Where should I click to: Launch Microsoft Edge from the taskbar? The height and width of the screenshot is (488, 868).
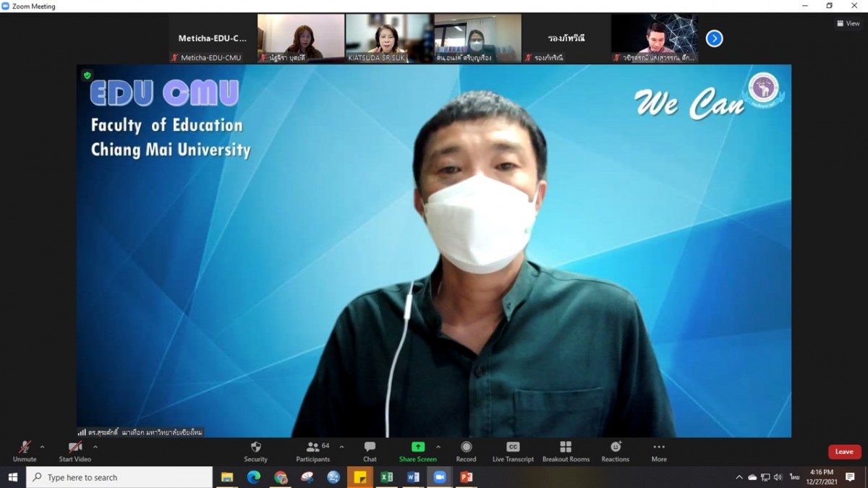(254, 477)
